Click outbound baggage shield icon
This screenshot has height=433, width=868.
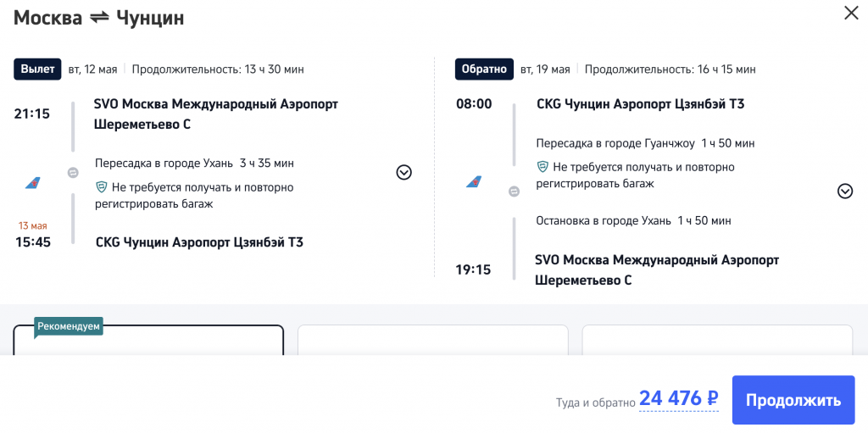[x=101, y=187]
